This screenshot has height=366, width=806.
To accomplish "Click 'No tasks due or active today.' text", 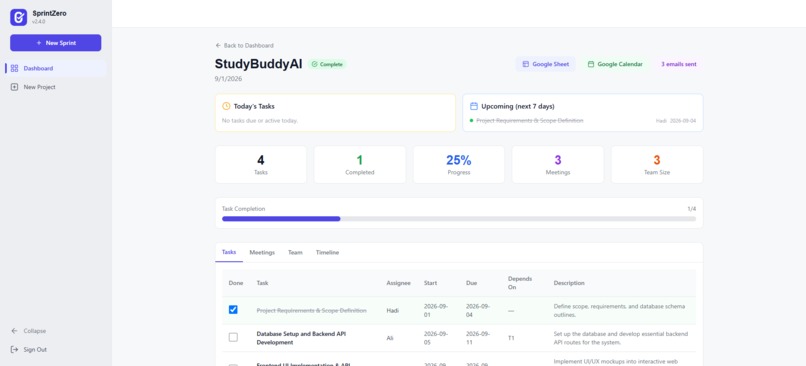I will tap(260, 120).
